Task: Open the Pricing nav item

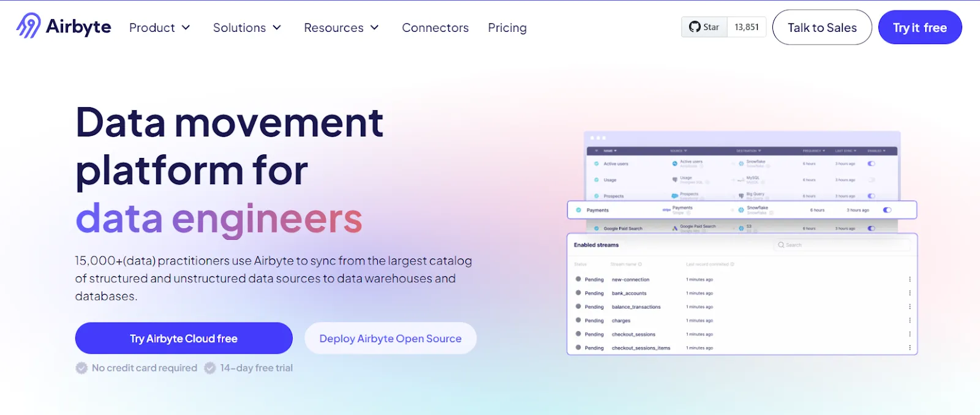Action: tap(507, 28)
